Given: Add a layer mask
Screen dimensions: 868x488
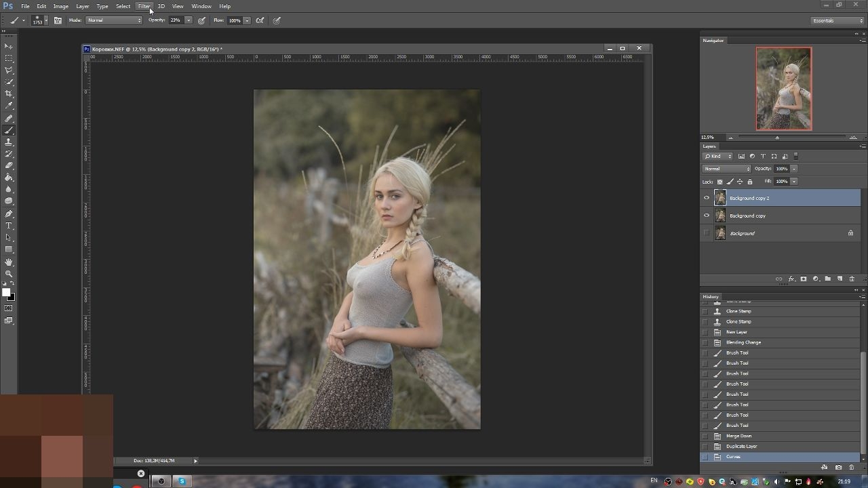Looking at the screenshot, I should (x=804, y=279).
